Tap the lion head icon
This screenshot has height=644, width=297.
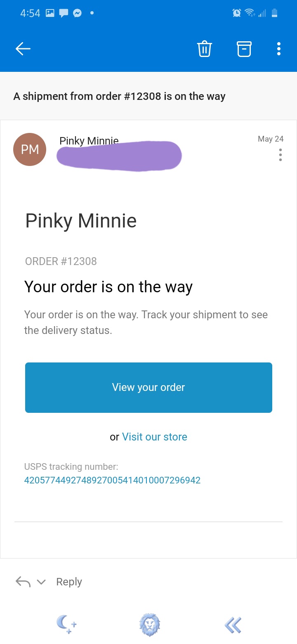coord(149,624)
